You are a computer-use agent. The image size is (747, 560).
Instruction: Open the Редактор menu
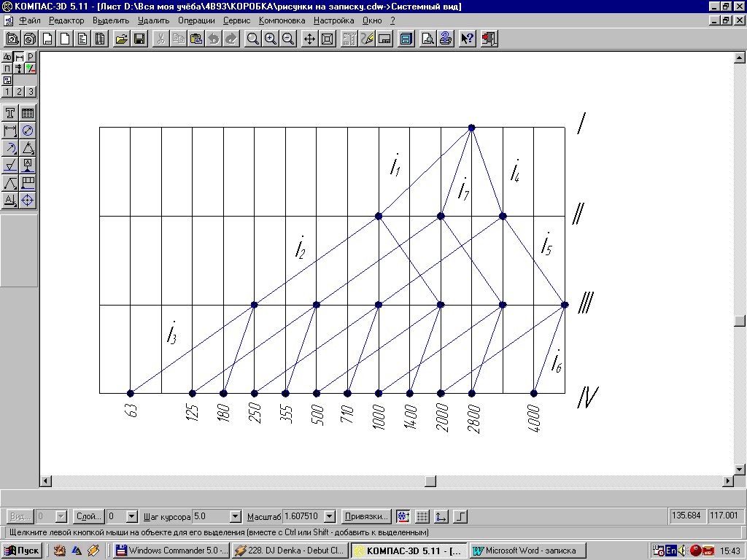pos(66,20)
